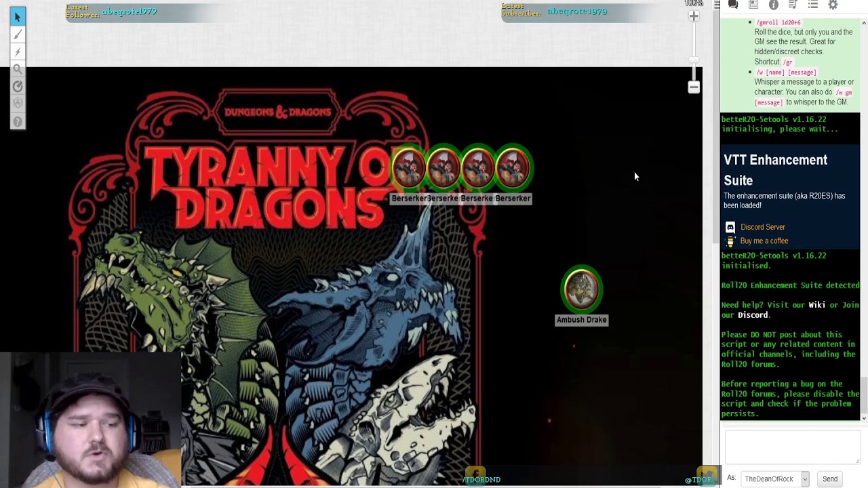Click the '/gmroll 1d20+6' command text
Viewport: 868px width, 488px height.
tap(778, 22)
